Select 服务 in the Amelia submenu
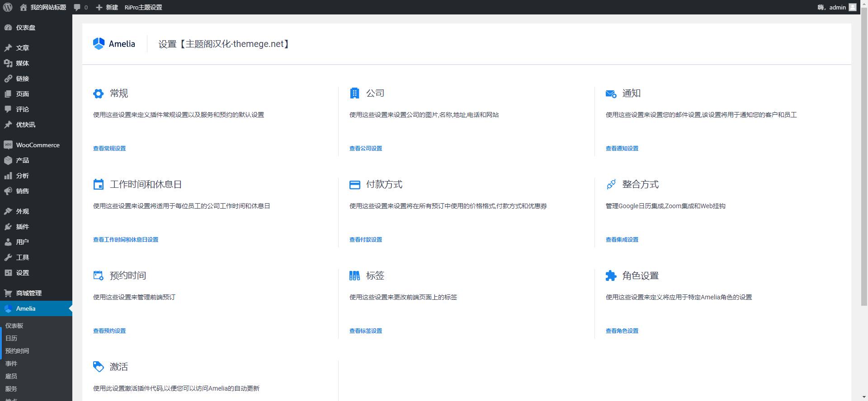The height and width of the screenshot is (401, 868). tap(11, 389)
